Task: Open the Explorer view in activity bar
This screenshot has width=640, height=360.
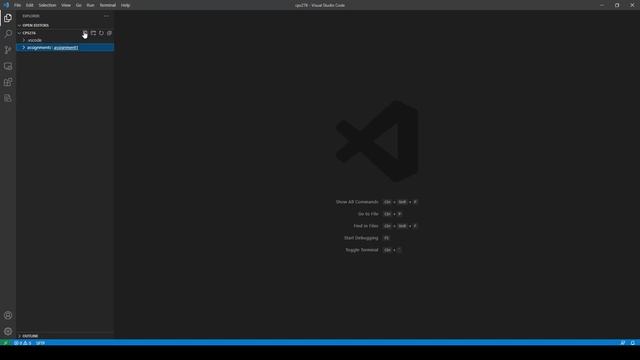Action: tap(8, 18)
